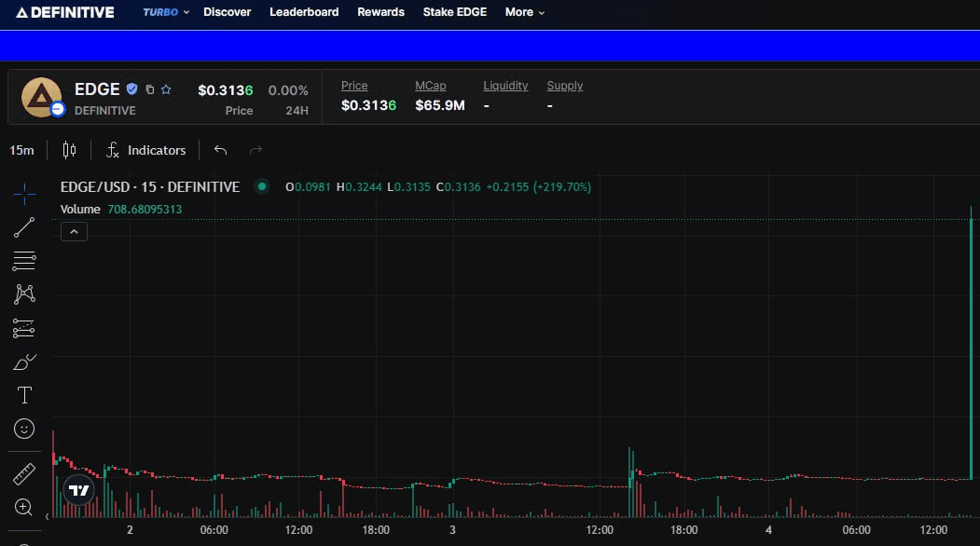Select the brush drawing tool
The height and width of the screenshot is (546, 980).
point(24,362)
